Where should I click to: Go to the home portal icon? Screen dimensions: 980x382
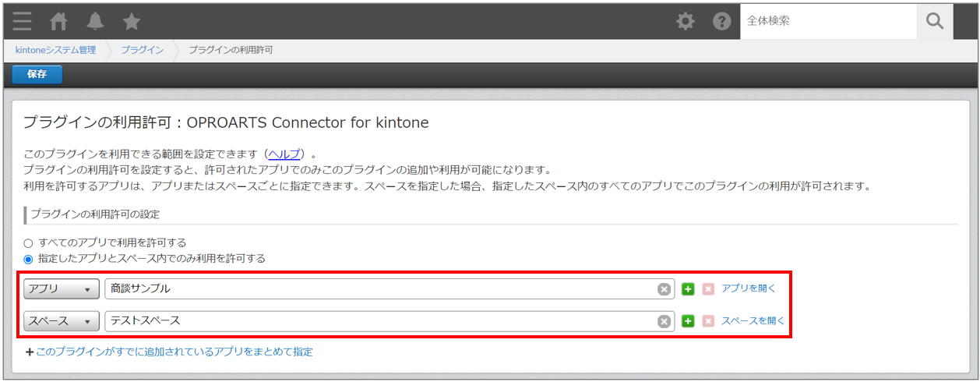59,21
